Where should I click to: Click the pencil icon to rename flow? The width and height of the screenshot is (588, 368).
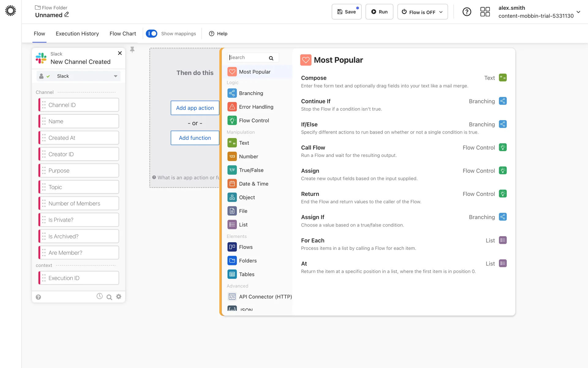[67, 14]
